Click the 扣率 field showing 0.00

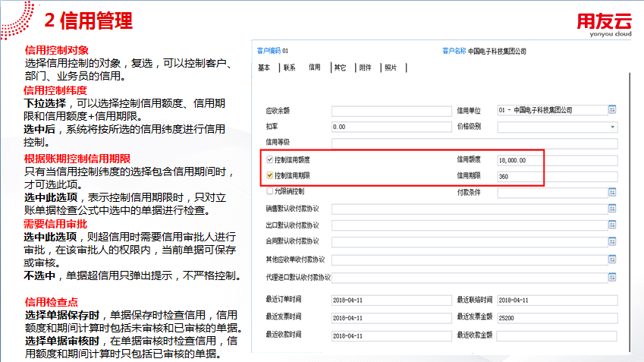click(391, 127)
